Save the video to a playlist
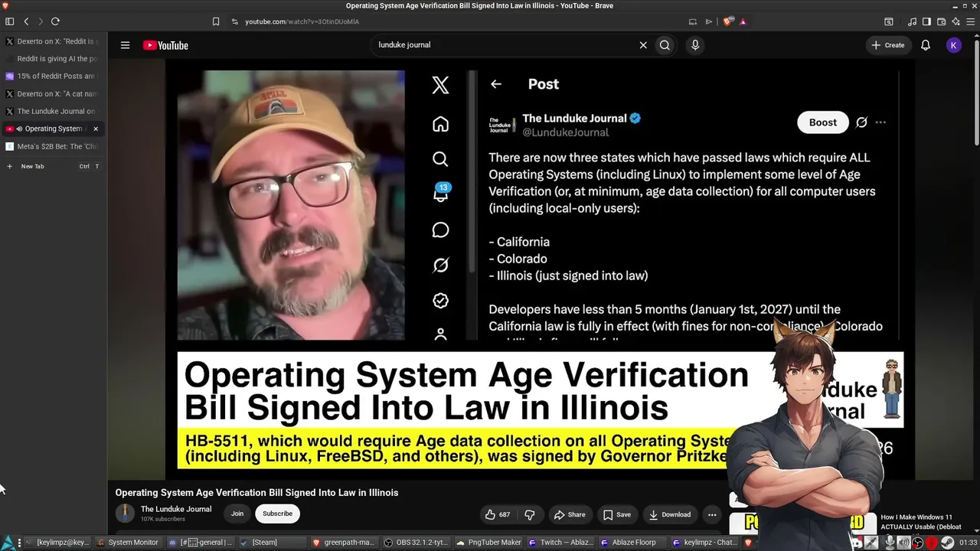The height and width of the screenshot is (551, 980). (616, 514)
